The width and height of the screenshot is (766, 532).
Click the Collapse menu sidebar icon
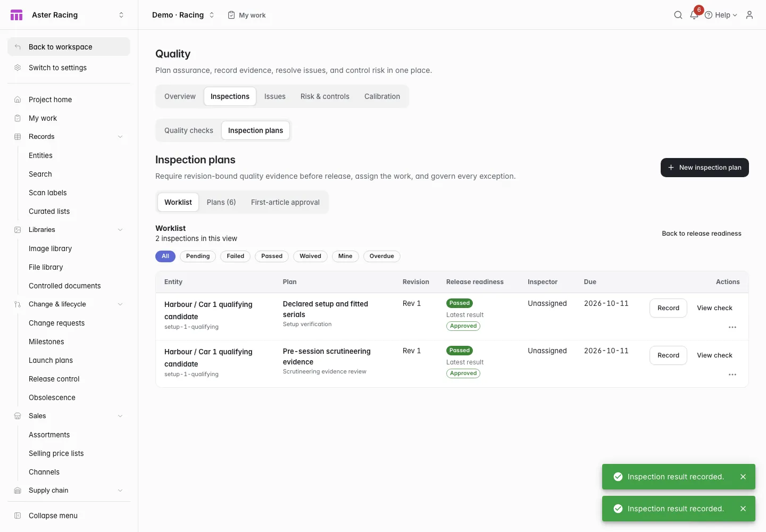point(18,516)
